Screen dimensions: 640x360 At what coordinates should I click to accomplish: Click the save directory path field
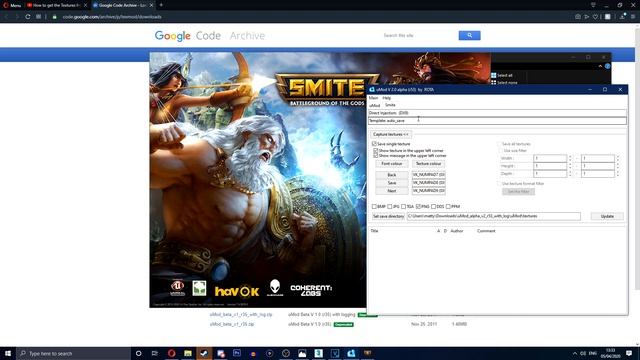(x=493, y=216)
